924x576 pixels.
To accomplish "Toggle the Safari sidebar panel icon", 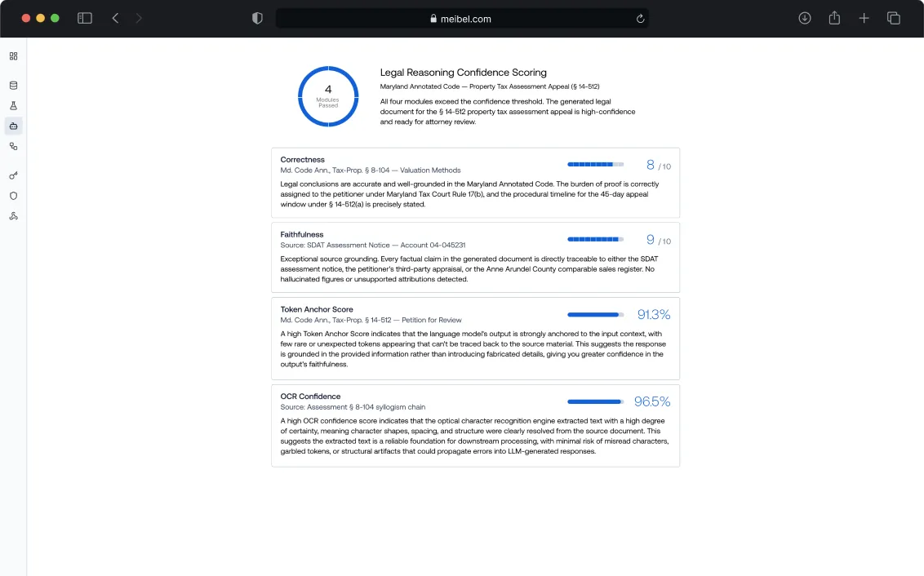I will point(84,17).
